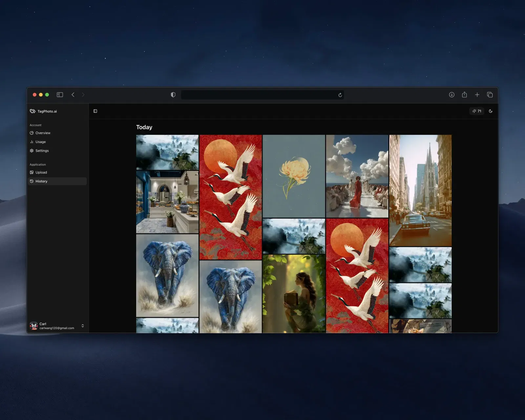The image size is (525, 420).
Task: Open the credits counter showing 71
Action: (x=477, y=111)
